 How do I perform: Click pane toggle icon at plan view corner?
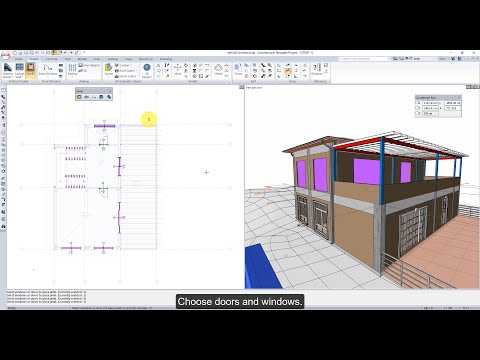coord(242,87)
